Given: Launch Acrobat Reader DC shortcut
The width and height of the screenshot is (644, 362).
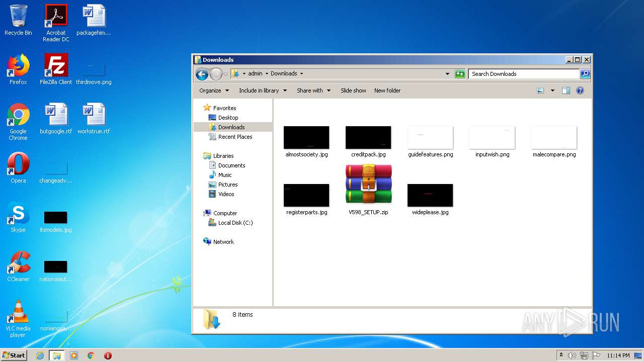Looking at the screenshot, I should 56,23.
